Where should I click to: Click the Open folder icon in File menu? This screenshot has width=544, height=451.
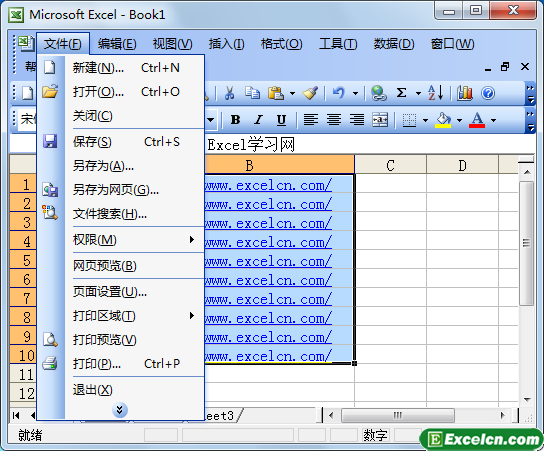point(50,91)
